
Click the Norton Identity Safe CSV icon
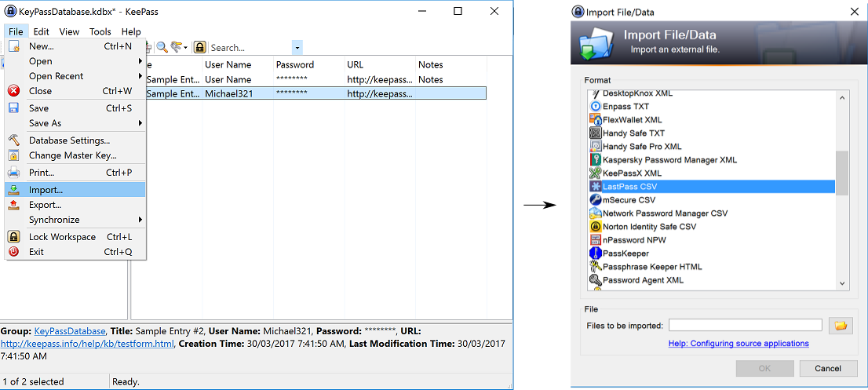tap(596, 227)
